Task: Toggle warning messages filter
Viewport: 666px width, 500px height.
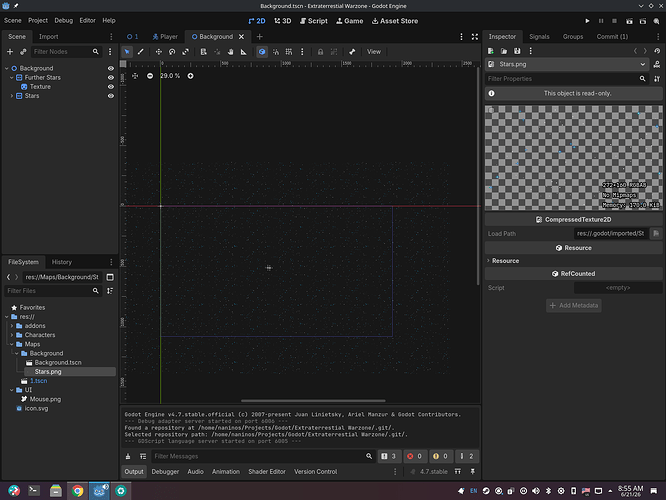Action: [x=440, y=456]
